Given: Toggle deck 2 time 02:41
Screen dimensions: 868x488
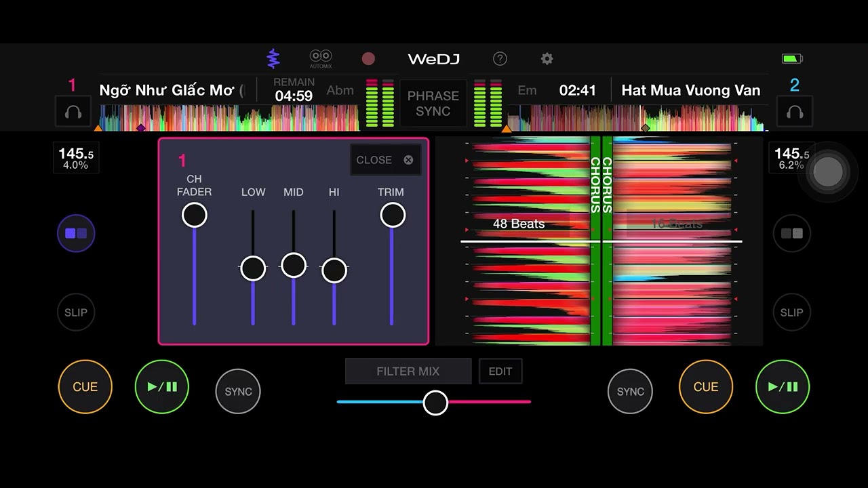Looking at the screenshot, I should 577,90.
